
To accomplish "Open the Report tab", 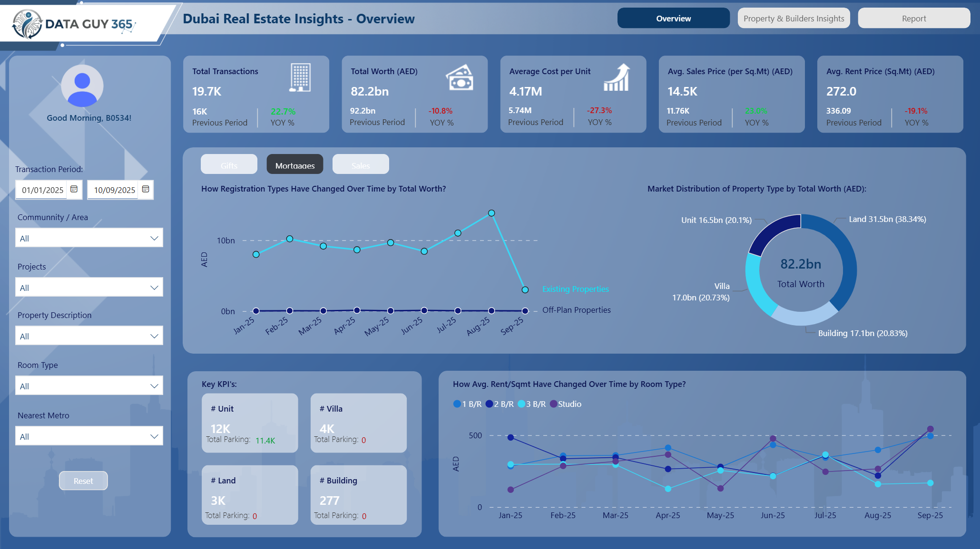I will (913, 19).
